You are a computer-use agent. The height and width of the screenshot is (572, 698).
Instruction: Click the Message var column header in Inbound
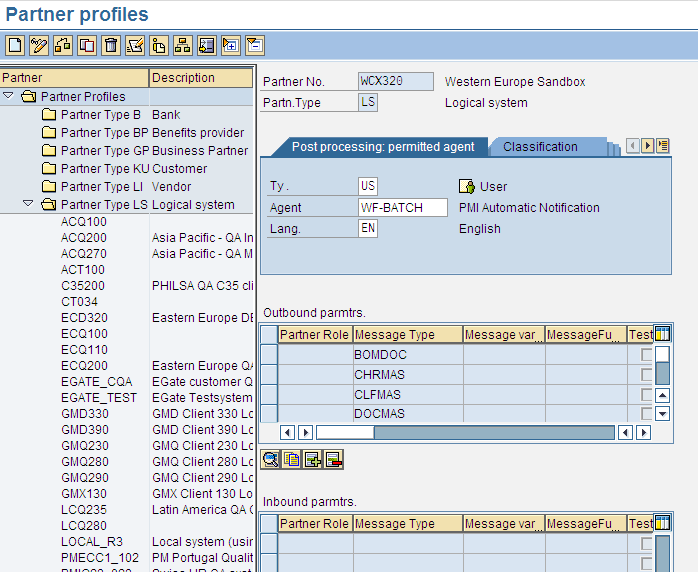(504, 524)
